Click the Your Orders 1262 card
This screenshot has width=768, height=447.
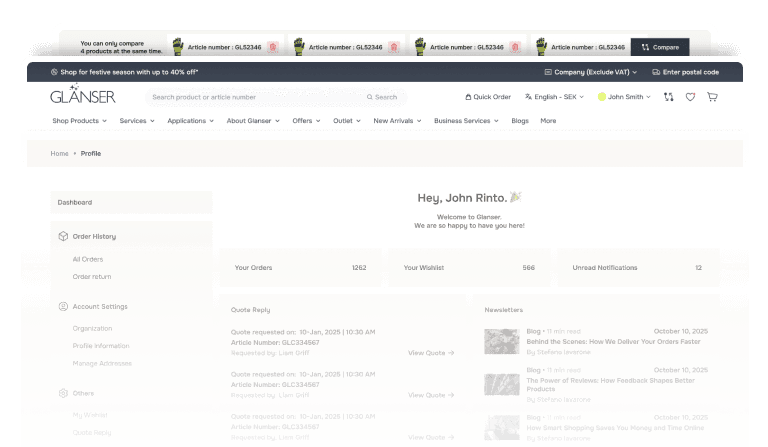[300, 268]
